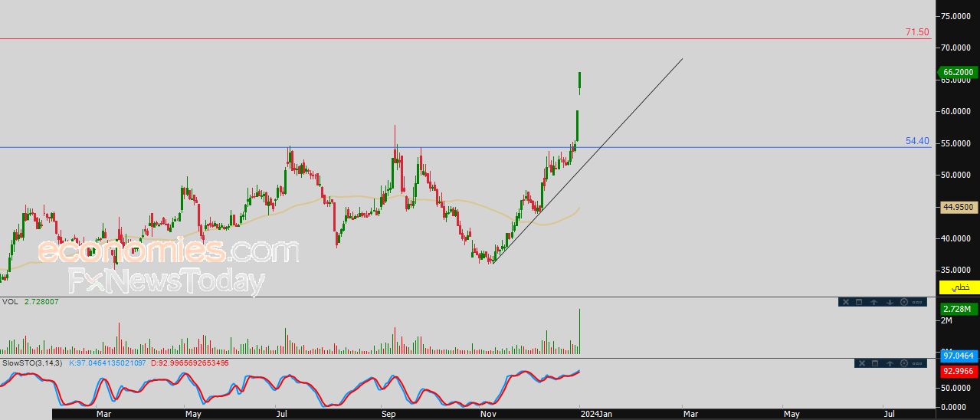Click the tallest volume bar at right

(580, 331)
